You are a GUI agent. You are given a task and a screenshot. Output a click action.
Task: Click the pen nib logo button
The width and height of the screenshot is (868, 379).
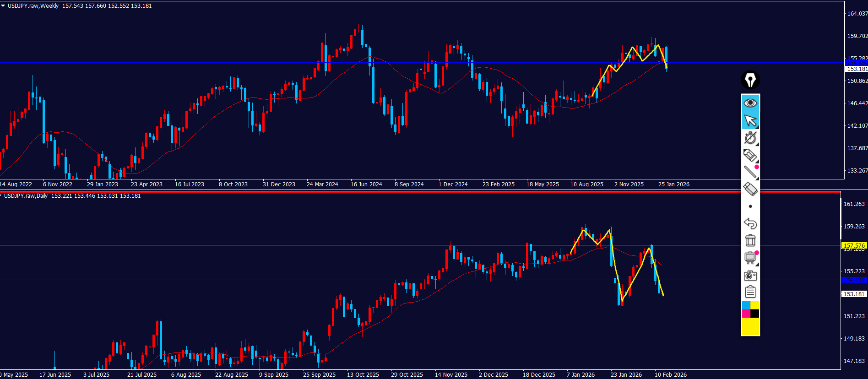point(750,80)
